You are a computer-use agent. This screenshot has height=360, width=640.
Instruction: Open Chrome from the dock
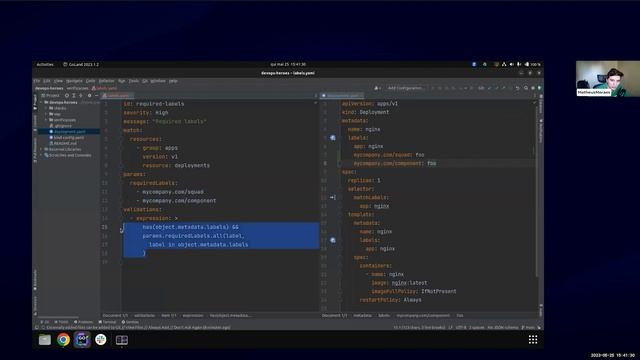coord(63,340)
